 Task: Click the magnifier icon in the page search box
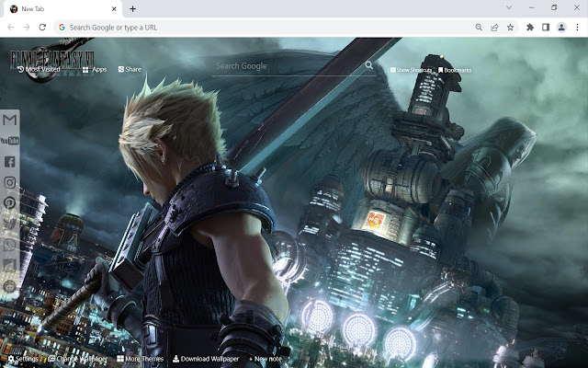369,65
